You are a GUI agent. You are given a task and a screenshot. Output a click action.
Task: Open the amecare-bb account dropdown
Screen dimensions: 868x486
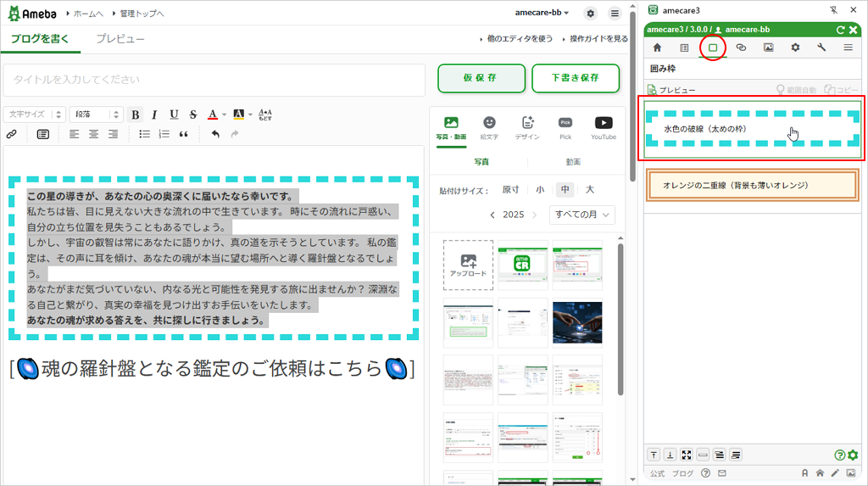pos(542,13)
